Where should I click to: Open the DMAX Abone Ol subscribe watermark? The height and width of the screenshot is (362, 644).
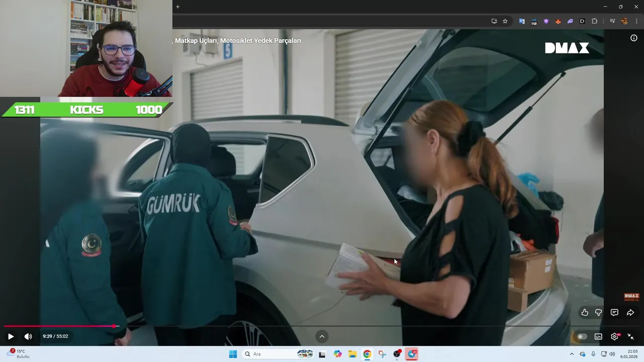point(631,297)
